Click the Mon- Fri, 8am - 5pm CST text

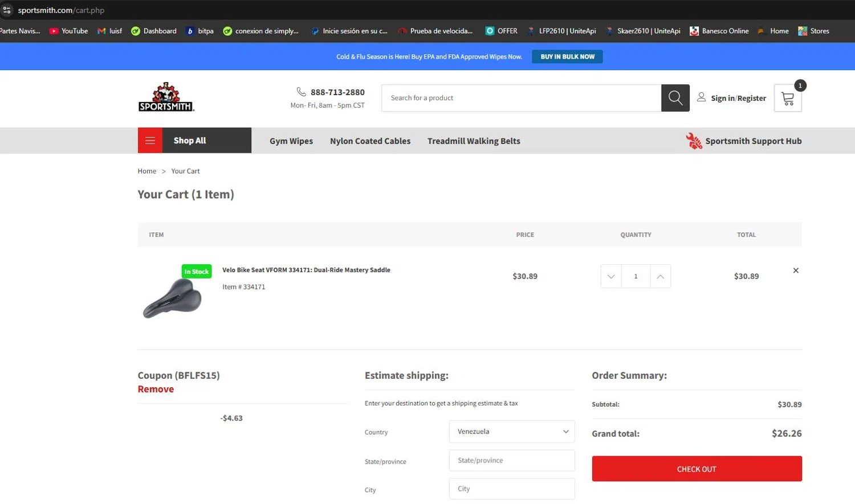click(327, 105)
